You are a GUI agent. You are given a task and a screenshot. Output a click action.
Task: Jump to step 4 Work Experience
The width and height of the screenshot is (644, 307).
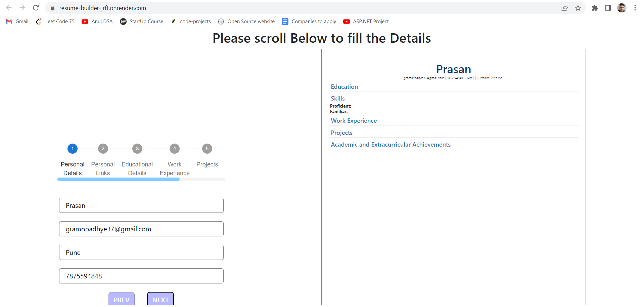175,160
